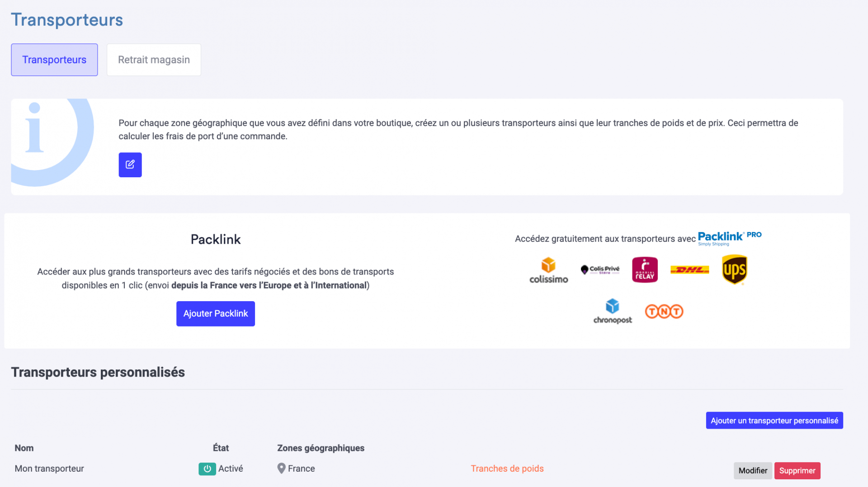Viewport: 868px width, 487px height.
Task: Click the Colis Privé logo
Action: click(600, 270)
